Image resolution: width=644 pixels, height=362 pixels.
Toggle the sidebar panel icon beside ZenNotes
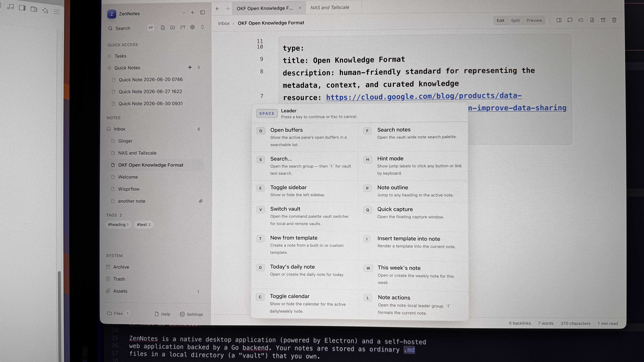point(202,13)
